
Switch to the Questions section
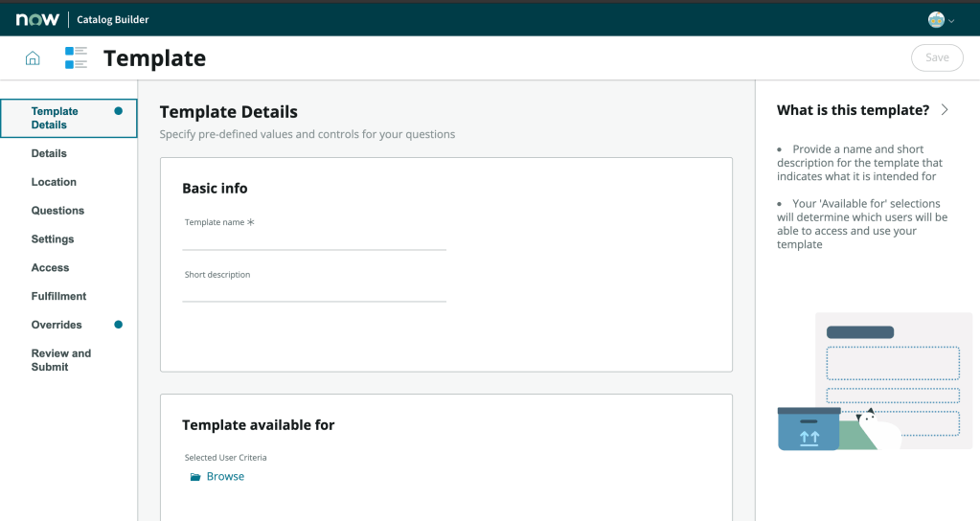57,211
